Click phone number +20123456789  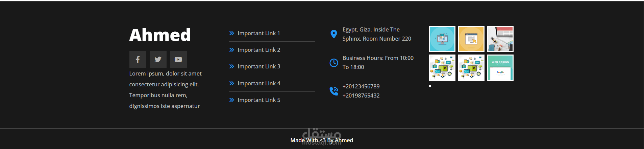click(361, 86)
